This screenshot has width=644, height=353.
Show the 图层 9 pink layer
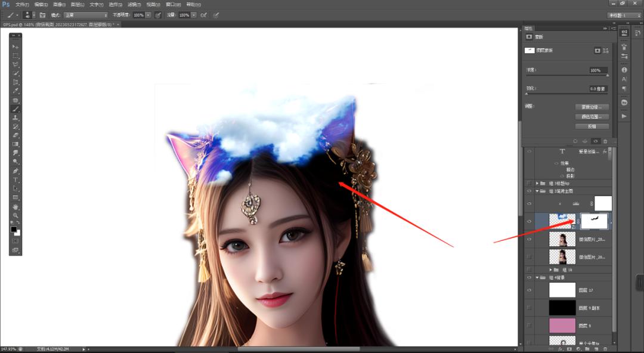point(529,325)
